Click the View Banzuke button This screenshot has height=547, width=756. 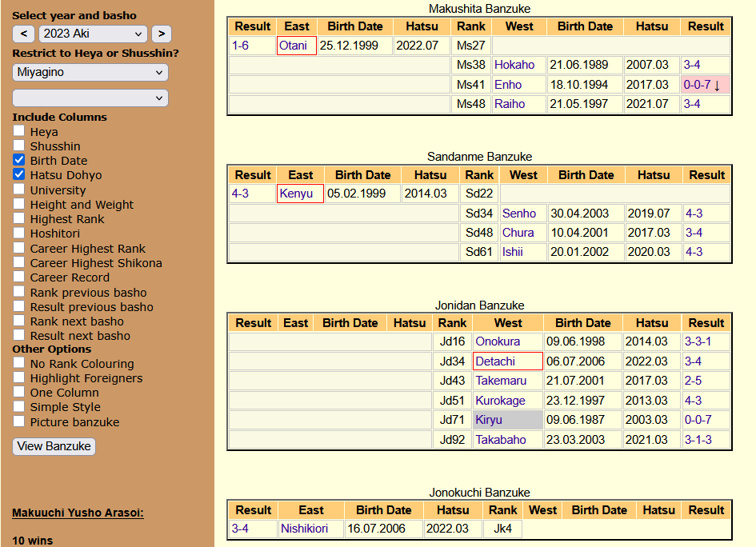(x=54, y=446)
